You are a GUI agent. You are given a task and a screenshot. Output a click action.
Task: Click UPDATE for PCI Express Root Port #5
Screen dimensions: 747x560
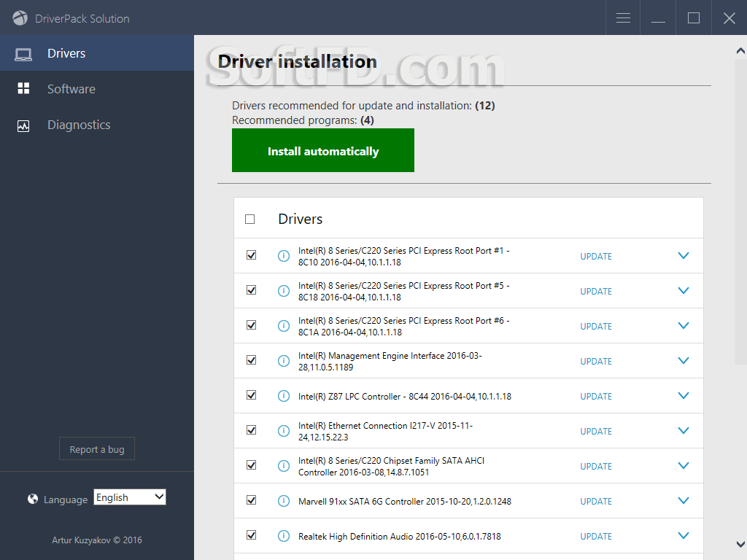click(x=596, y=292)
